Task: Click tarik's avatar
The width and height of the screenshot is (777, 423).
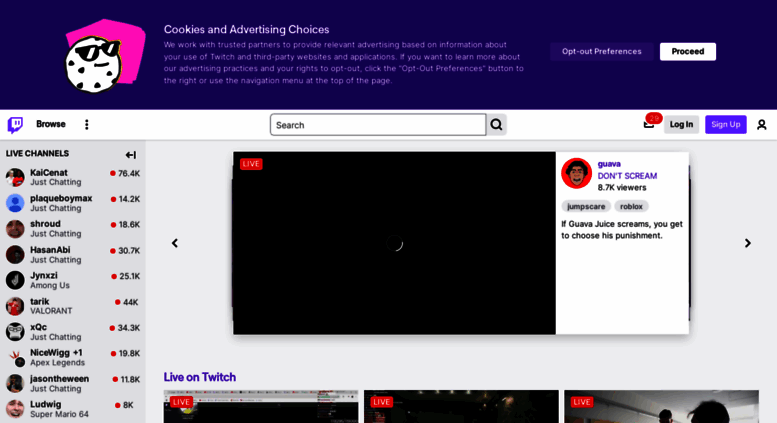Action: coord(15,306)
